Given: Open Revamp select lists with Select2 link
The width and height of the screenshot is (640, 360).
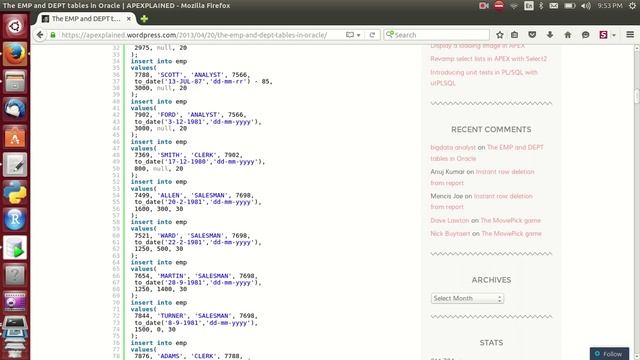Looking at the screenshot, I should tap(489, 59).
